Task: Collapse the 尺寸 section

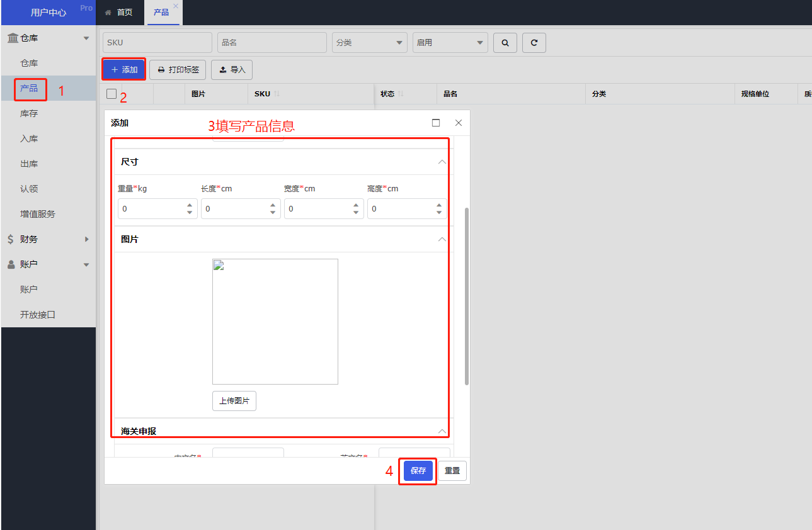Action: 442,162
